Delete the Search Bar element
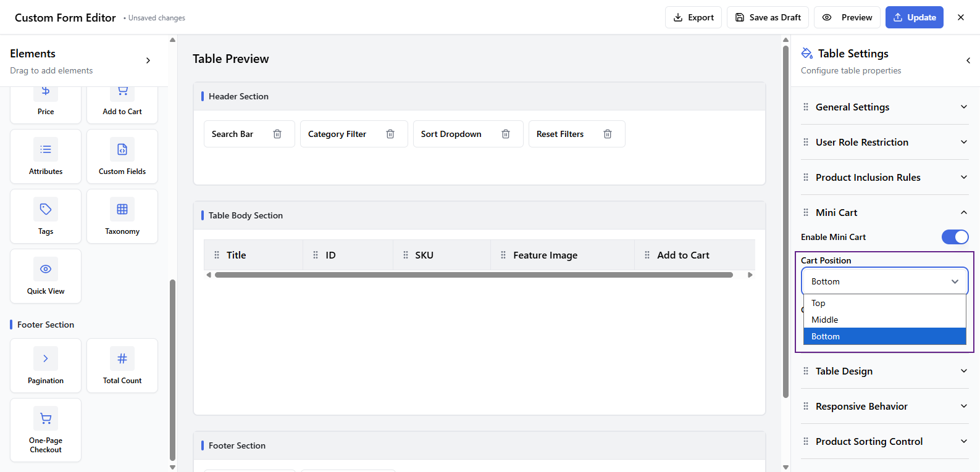This screenshot has height=472, width=980. [277, 134]
